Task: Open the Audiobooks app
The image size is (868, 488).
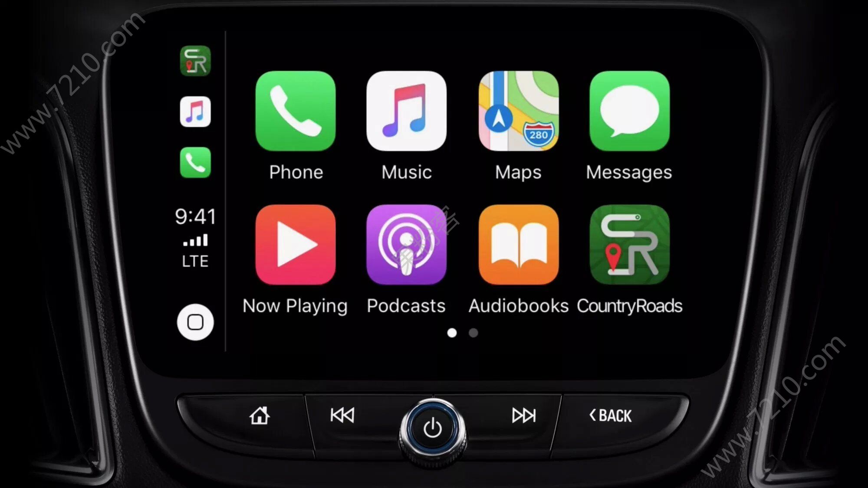Action: pos(518,245)
